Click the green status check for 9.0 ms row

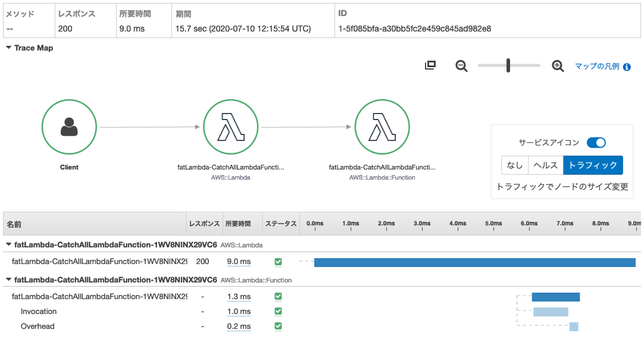point(278,262)
